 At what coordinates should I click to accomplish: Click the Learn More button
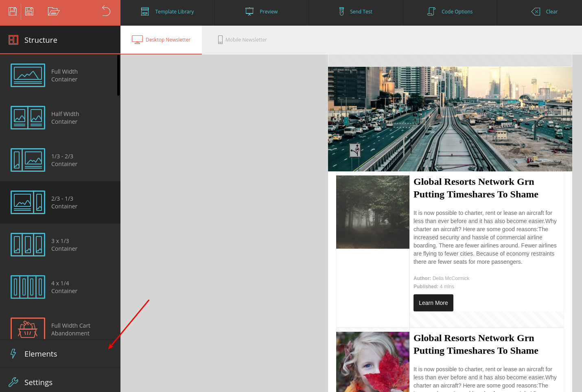pyautogui.click(x=433, y=303)
